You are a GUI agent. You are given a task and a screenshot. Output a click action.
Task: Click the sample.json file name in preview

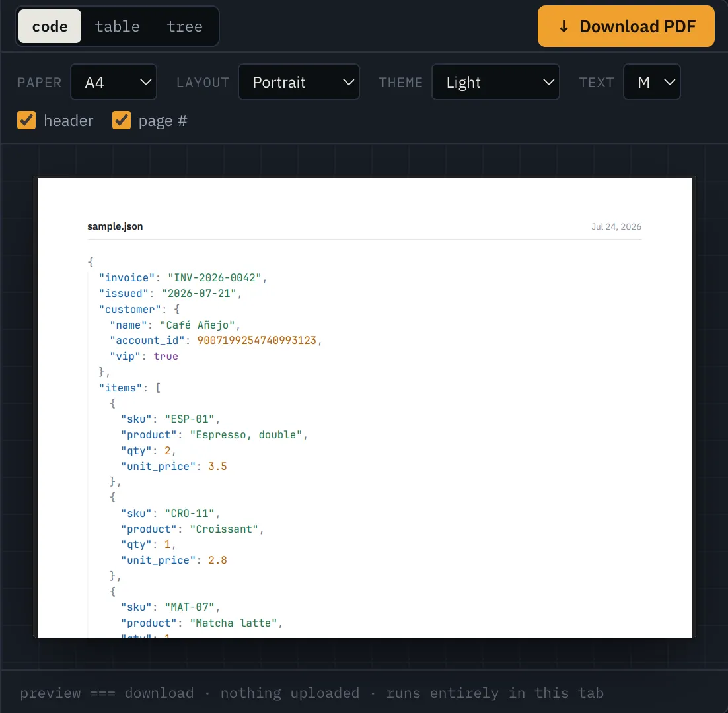coord(115,226)
